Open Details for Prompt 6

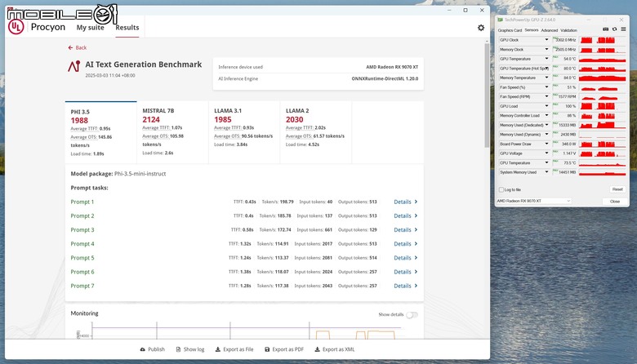tap(405, 272)
